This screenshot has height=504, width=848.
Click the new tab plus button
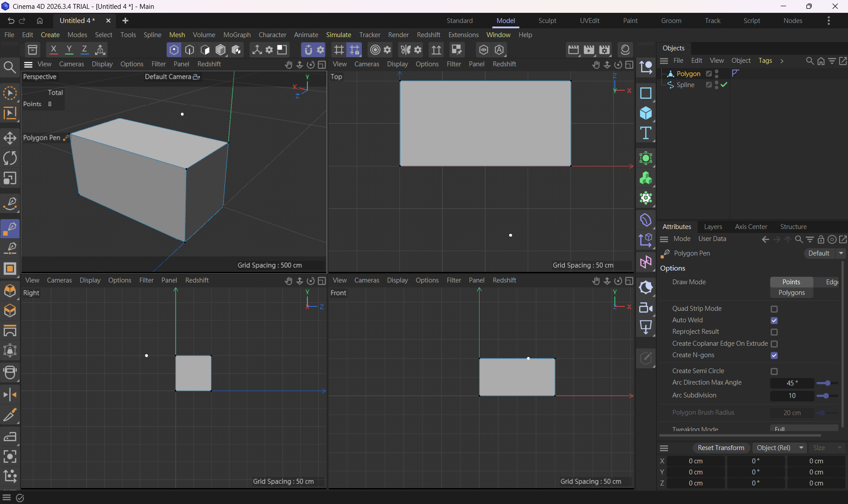125,21
